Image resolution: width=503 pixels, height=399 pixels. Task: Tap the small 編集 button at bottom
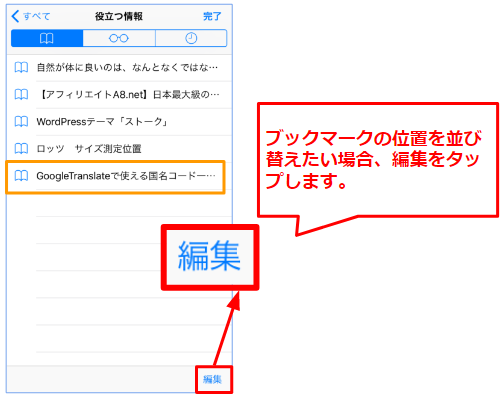tap(212, 379)
